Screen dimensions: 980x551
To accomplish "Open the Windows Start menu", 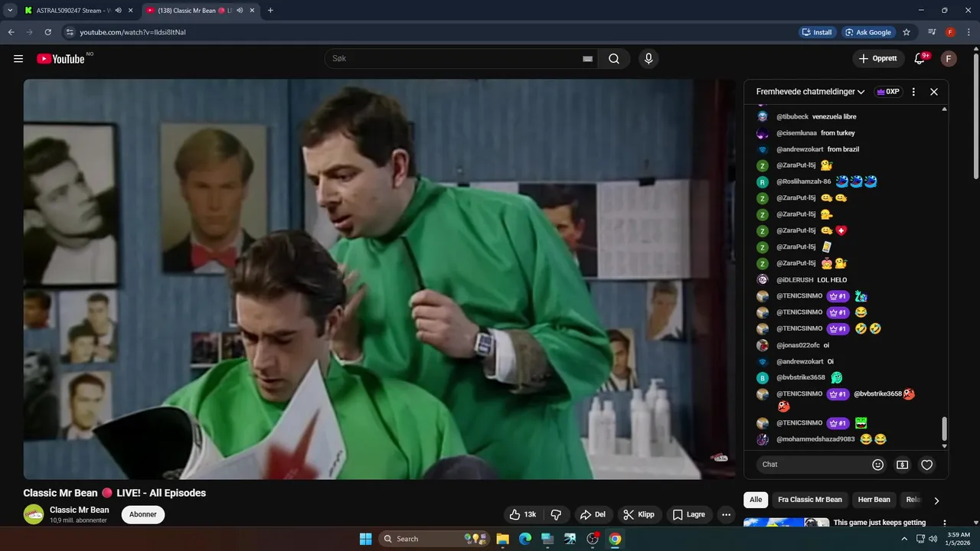I will (365, 539).
